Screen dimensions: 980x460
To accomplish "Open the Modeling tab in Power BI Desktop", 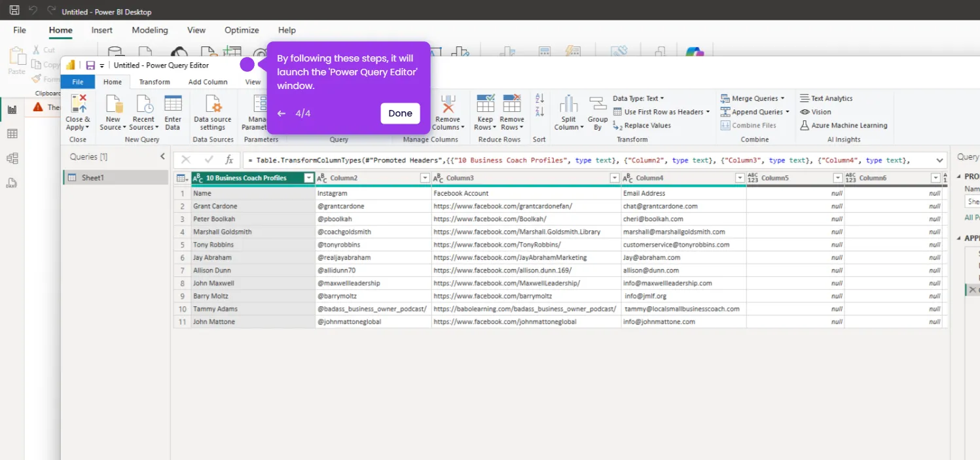I will click(x=150, y=30).
